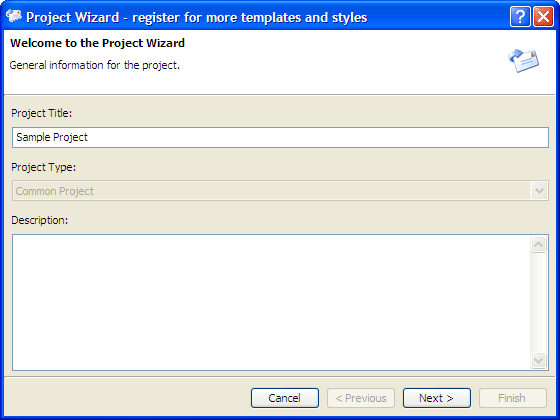Open the Project Type combo box
This screenshot has height=420, width=560.
tap(280, 191)
